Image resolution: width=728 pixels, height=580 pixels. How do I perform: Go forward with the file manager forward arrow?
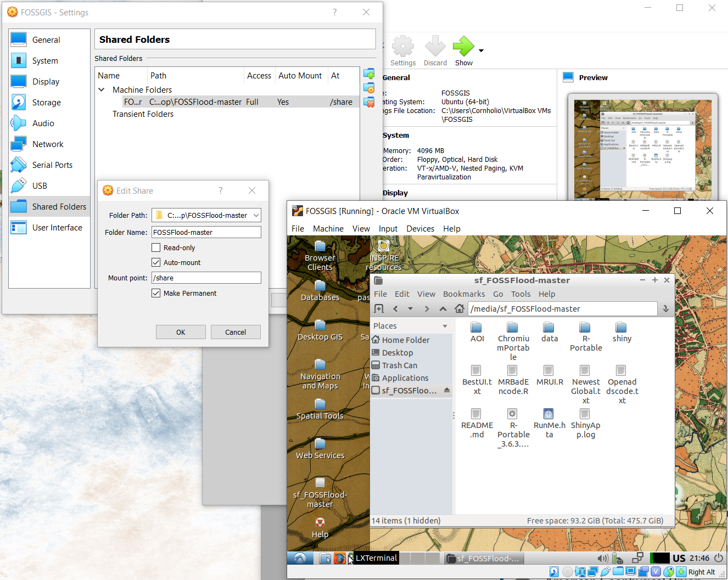[427, 309]
